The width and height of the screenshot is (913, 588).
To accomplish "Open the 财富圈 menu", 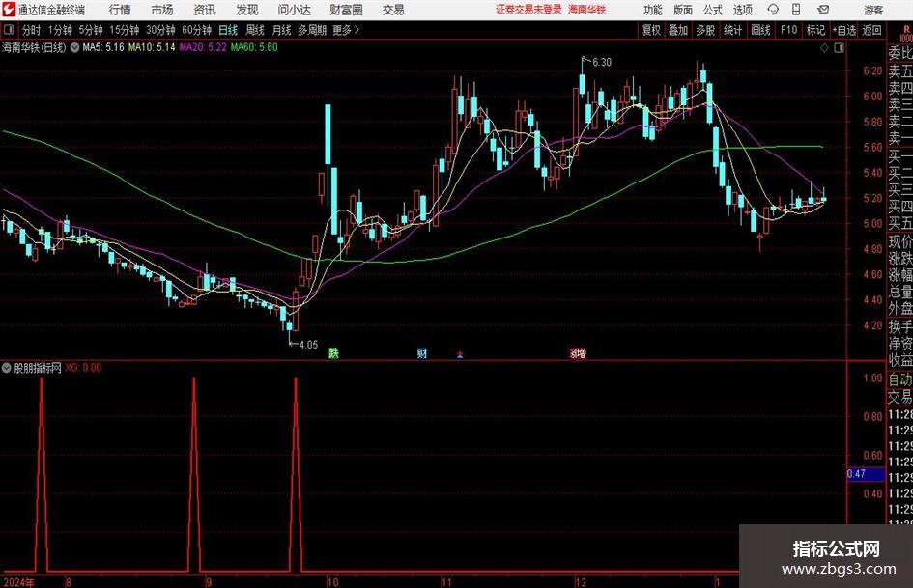I will tap(346, 10).
